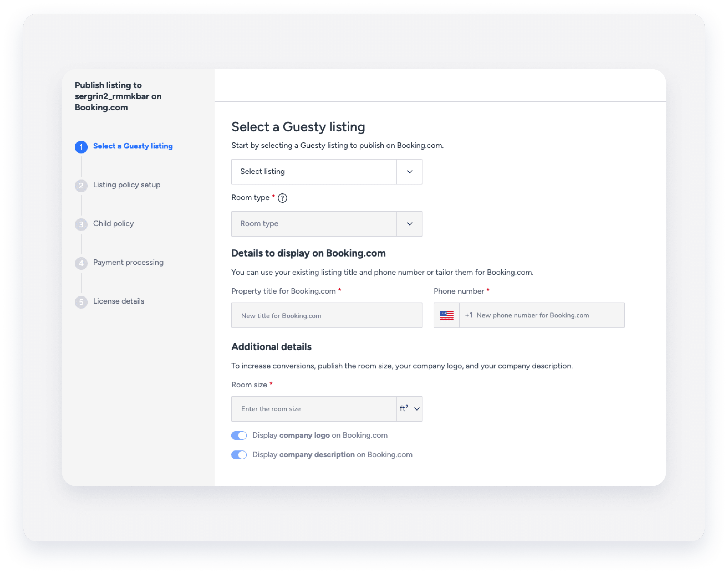
Task: Click the step 5 number circle
Action: 81,302
